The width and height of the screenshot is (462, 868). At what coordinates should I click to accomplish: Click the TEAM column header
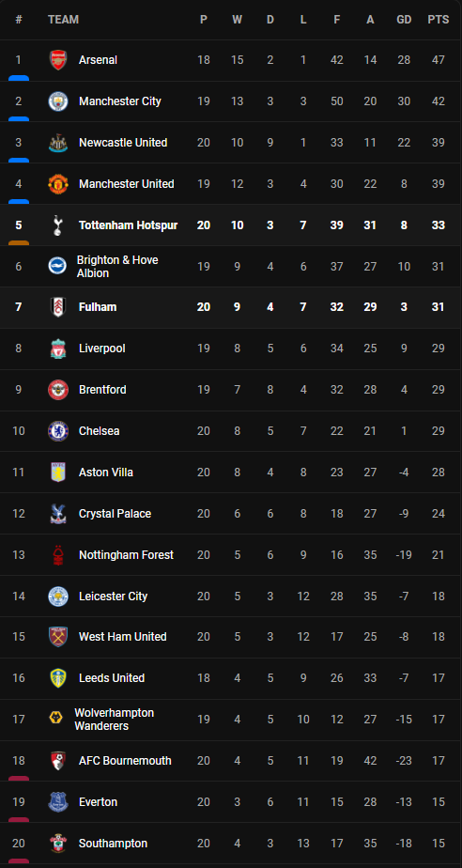(63, 20)
